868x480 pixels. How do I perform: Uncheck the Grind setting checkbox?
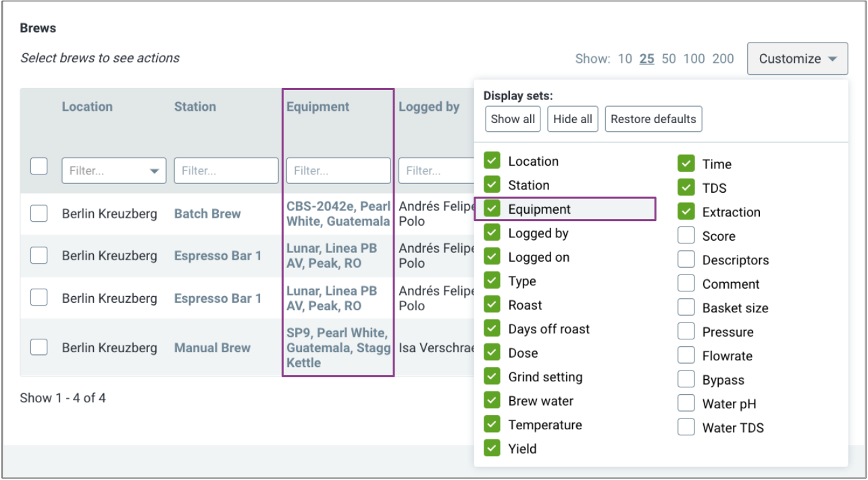click(492, 377)
